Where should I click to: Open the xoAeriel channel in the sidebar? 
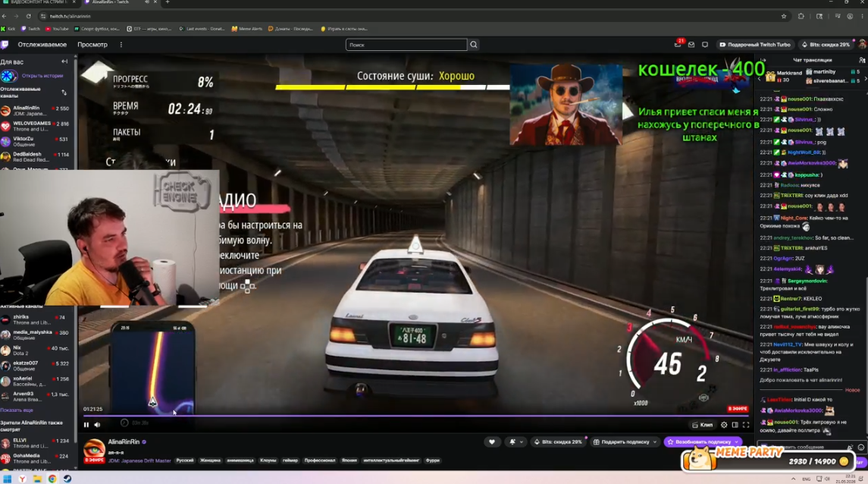pyautogui.click(x=36, y=381)
